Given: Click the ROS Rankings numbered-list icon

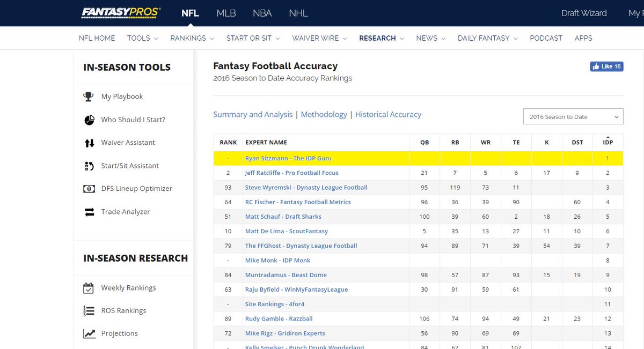Looking at the screenshot, I should [x=89, y=310].
